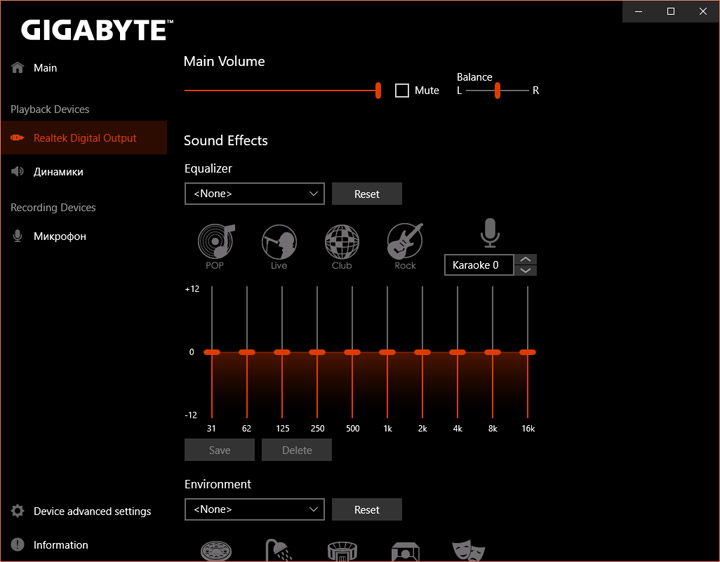Viewport: 720px width, 562px height.
Task: Click the Karaoke 0 value field
Action: pos(479,265)
